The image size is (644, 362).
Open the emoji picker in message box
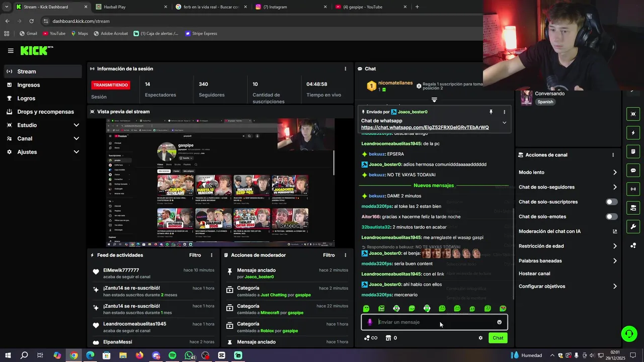[499, 322]
